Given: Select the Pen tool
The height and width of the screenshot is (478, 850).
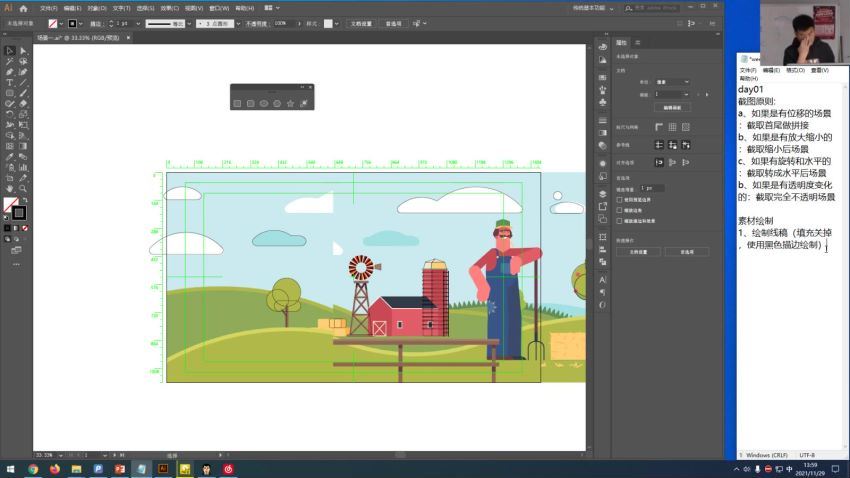Looking at the screenshot, I should (10, 72).
